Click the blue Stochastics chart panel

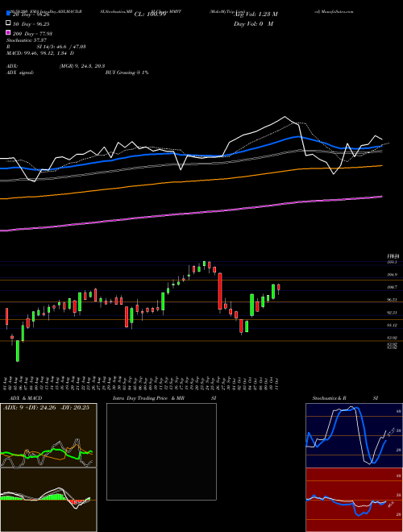[354, 435]
